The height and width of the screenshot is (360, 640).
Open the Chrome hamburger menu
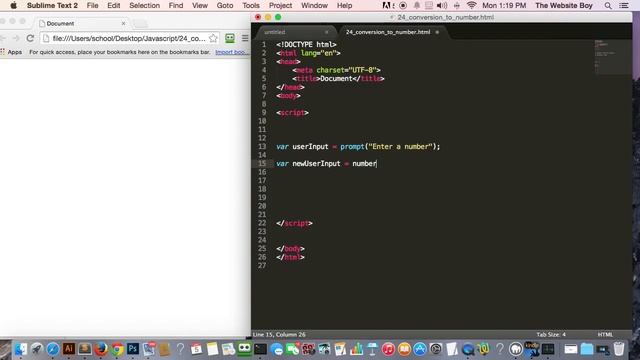point(245,38)
